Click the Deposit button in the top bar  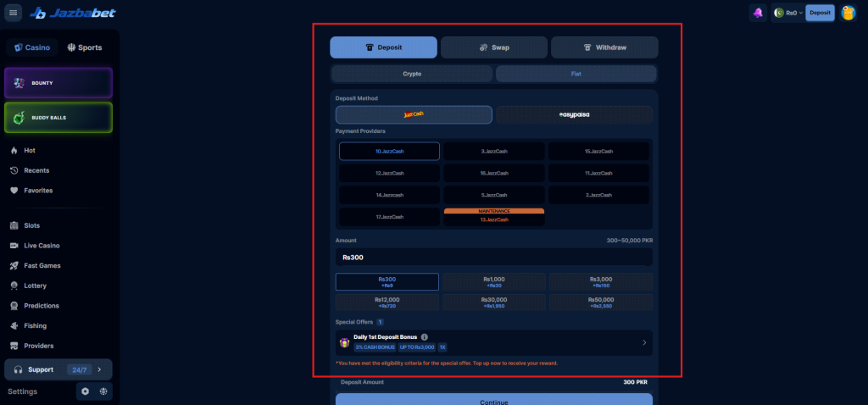[x=820, y=13]
